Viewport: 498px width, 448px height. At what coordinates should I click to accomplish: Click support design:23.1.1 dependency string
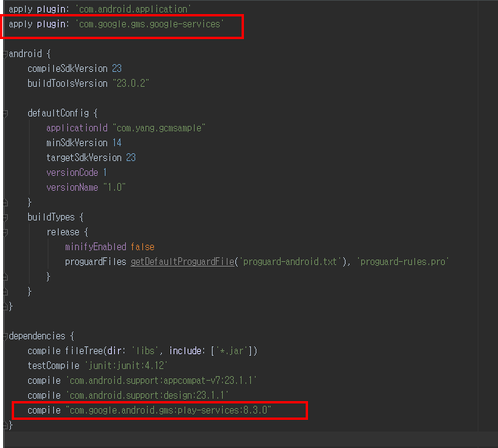point(147,396)
